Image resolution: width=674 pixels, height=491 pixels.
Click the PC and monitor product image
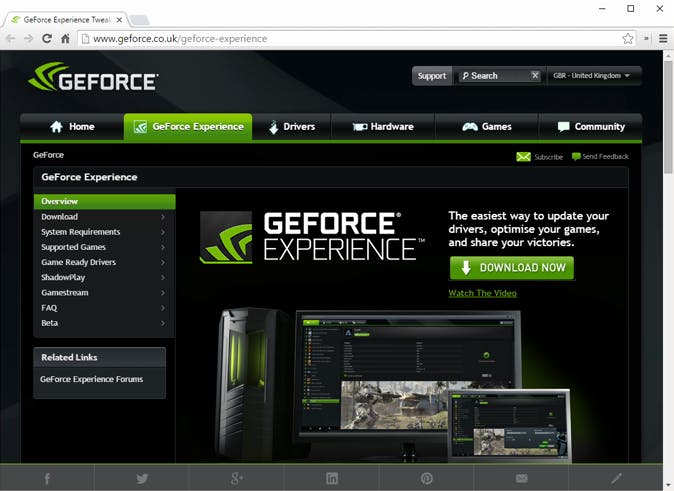(393, 385)
